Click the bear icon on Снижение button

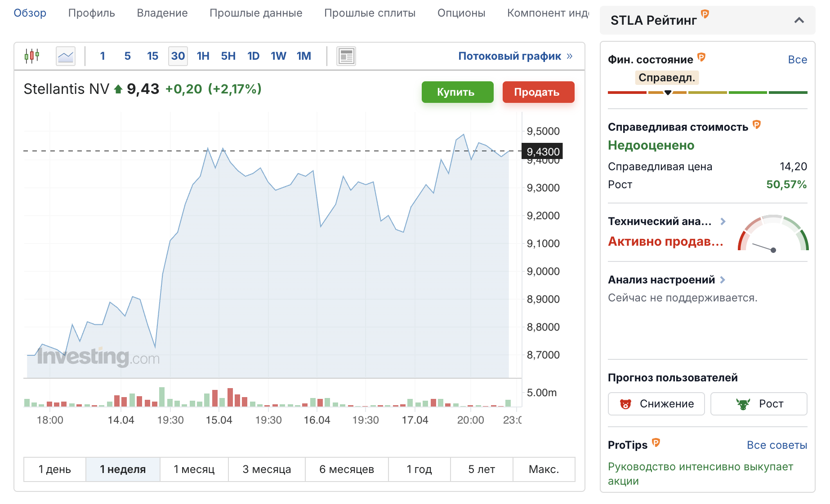pos(625,404)
